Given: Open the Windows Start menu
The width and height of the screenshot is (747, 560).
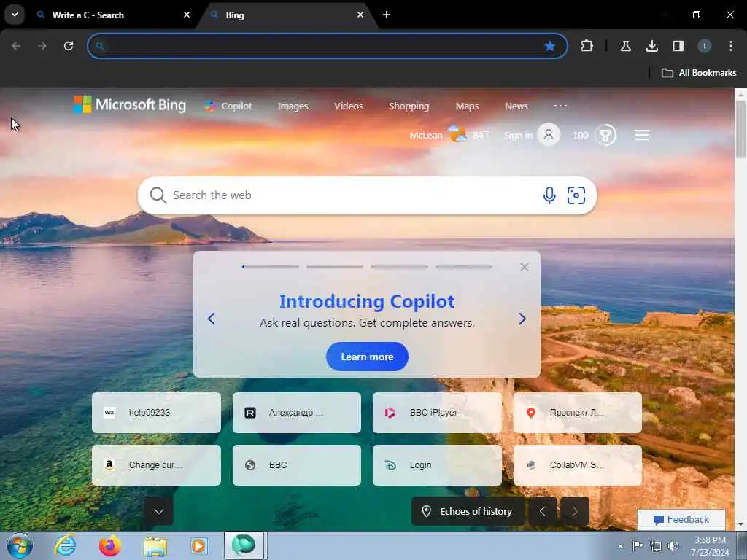Looking at the screenshot, I should coord(20,545).
